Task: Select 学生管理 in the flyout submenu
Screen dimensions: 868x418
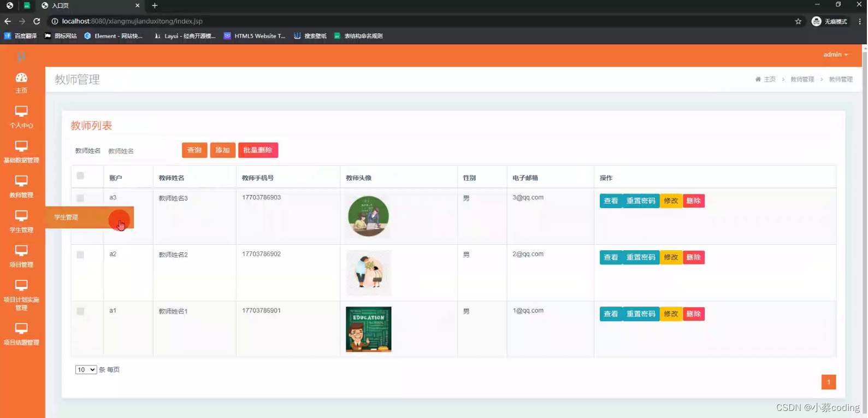Action: pyautogui.click(x=90, y=217)
